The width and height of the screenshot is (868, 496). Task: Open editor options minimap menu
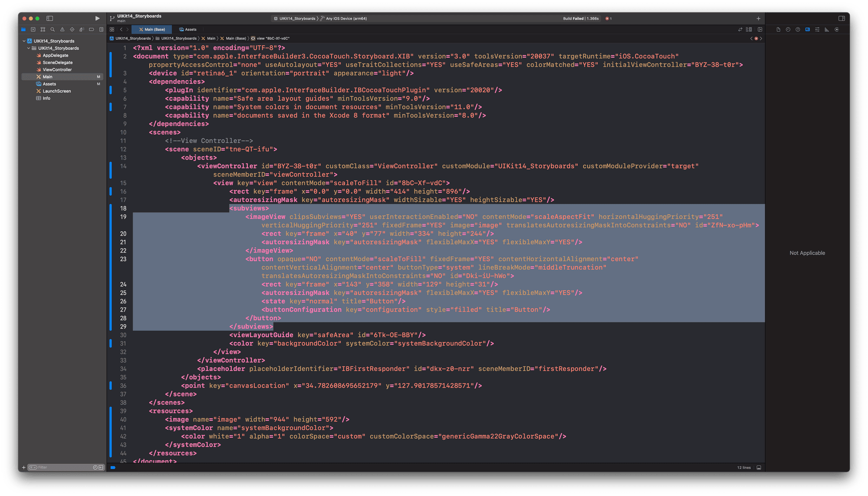point(749,30)
